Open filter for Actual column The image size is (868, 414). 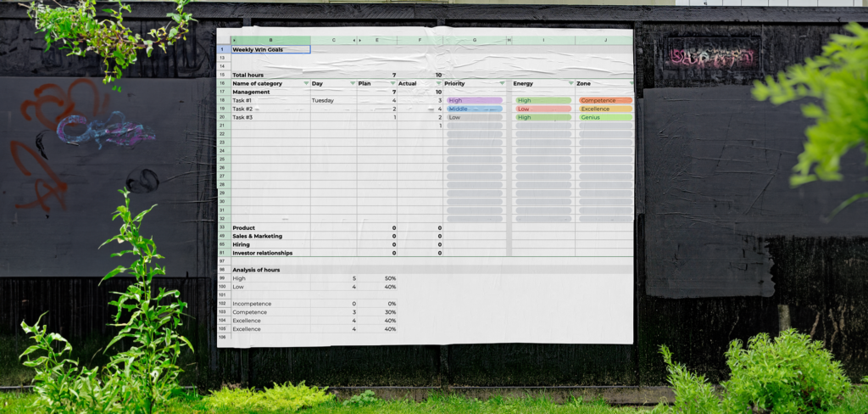(438, 84)
